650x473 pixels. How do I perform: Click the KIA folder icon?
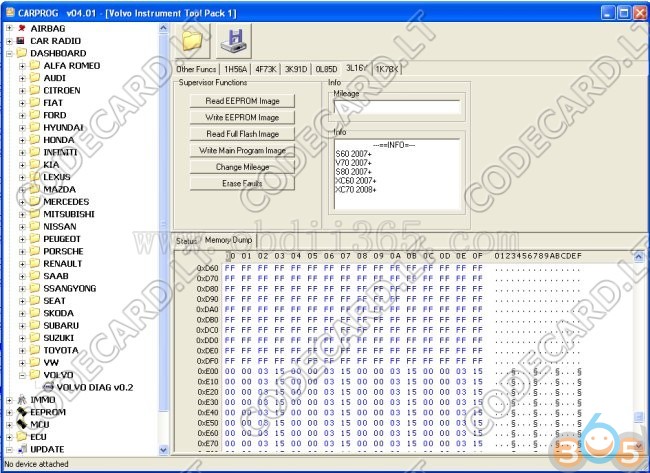coord(35,165)
